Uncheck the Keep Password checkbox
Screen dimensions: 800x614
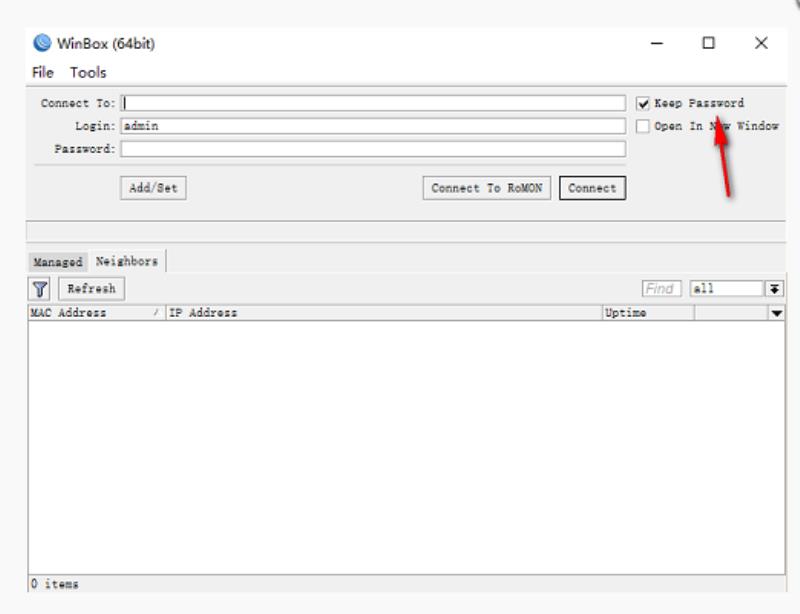[643, 104]
